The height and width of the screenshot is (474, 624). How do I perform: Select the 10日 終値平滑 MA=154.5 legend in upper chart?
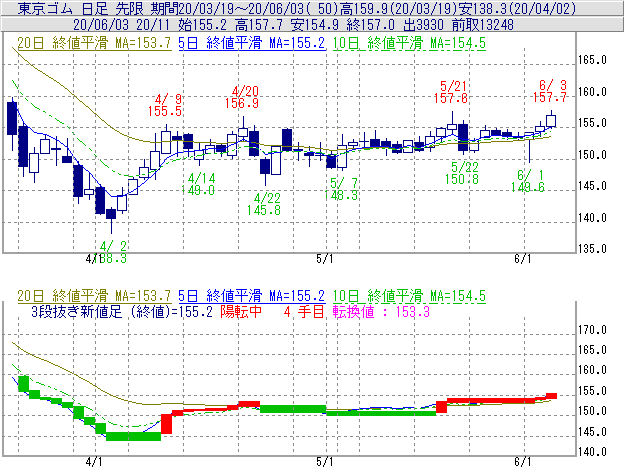click(x=409, y=43)
